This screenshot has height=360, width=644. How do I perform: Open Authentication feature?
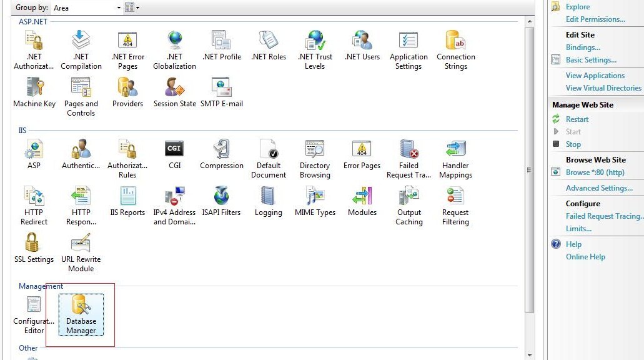(x=81, y=154)
